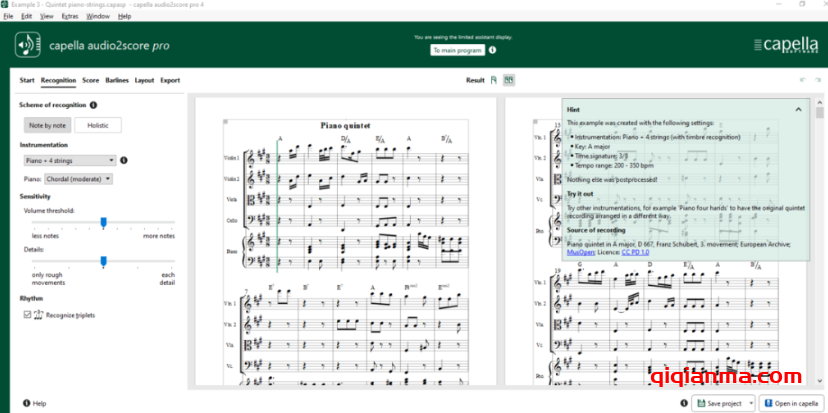Click the 'less notes' label

[x=45, y=236]
